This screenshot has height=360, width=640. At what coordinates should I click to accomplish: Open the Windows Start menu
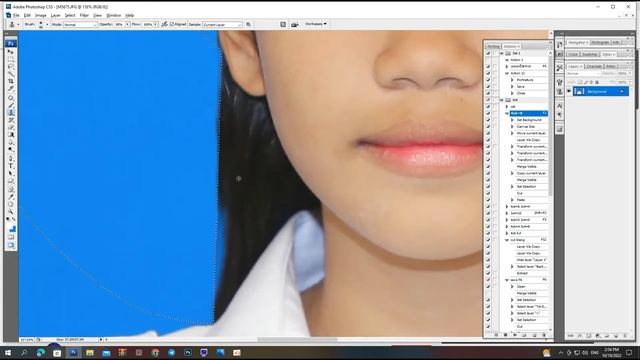[x=8, y=353]
